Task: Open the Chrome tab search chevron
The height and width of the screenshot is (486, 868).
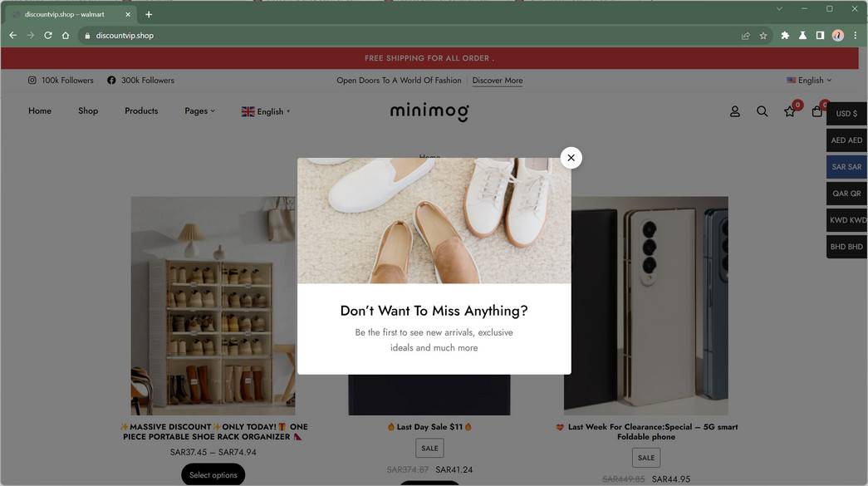Action: [779, 9]
